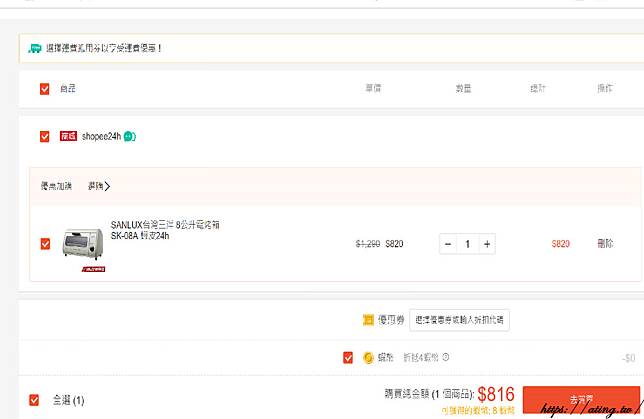
Task: Open the voucher code selection box
Action: (x=459, y=320)
